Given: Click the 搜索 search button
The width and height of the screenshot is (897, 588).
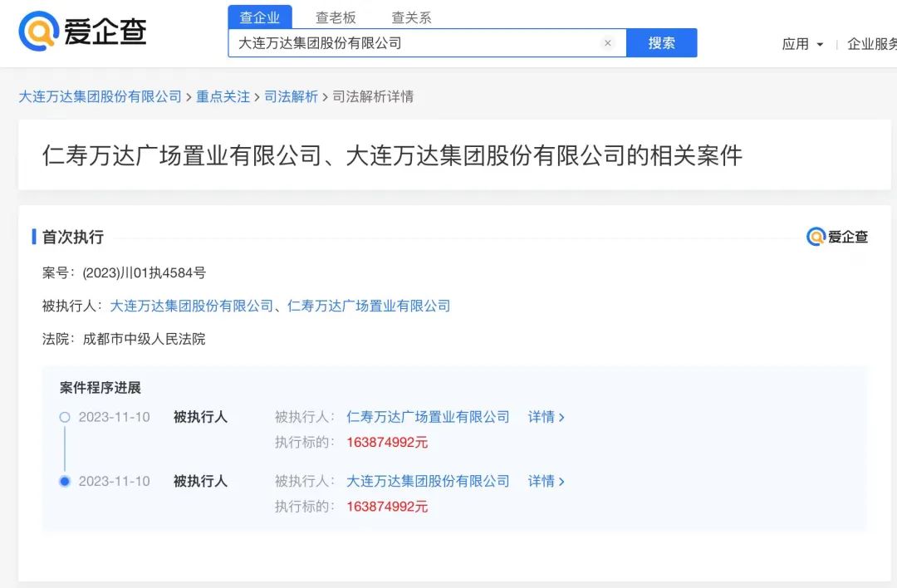Looking at the screenshot, I should tap(661, 43).
